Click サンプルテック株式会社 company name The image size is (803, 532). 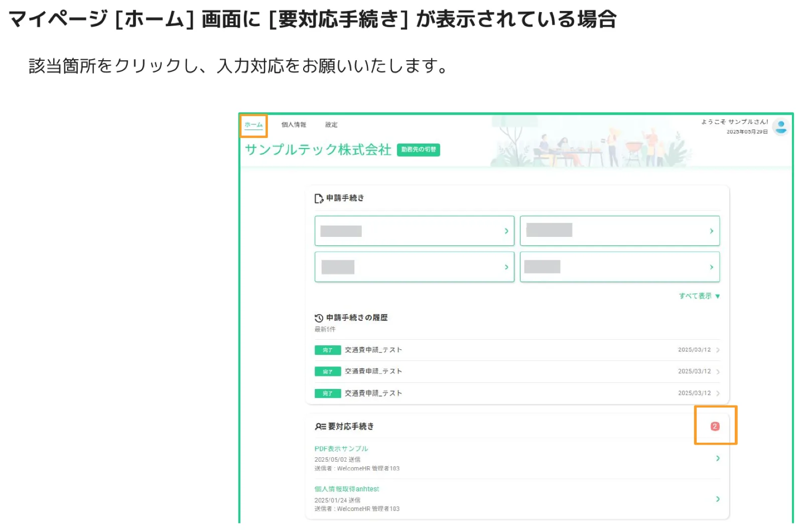318,150
